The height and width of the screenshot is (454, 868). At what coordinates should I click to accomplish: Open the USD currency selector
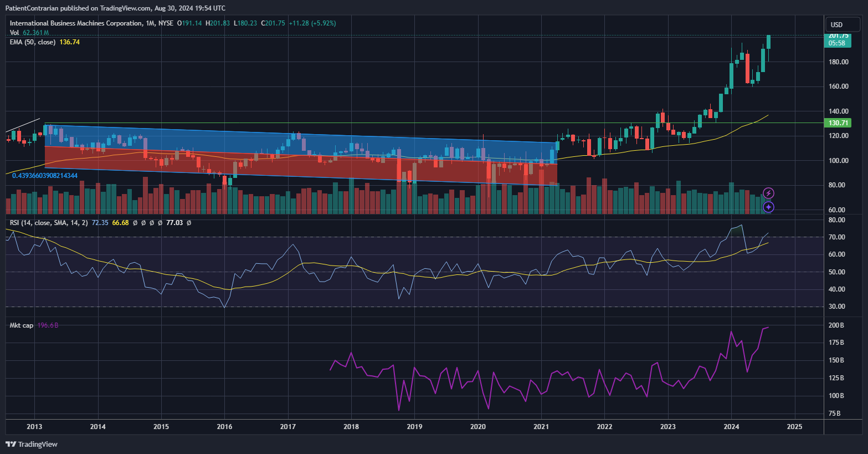[843, 24]
